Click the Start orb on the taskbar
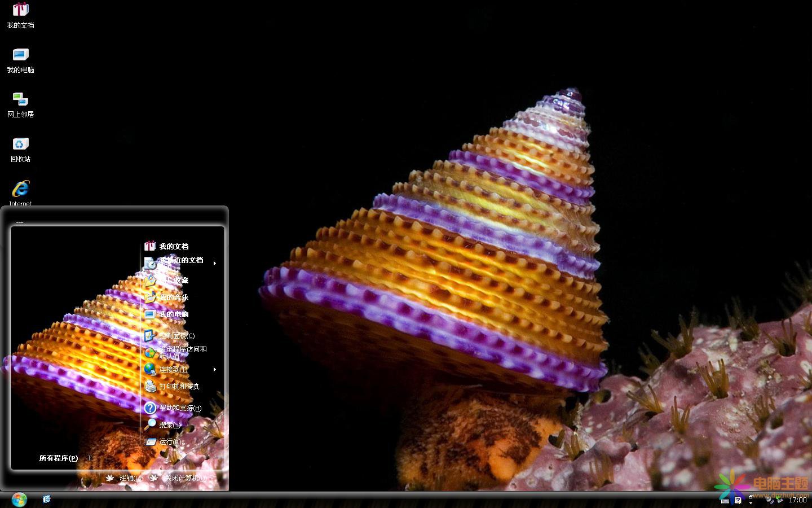The height and width of the screenshot is (508, 812). pyautogui.click(x=19, y=500)
